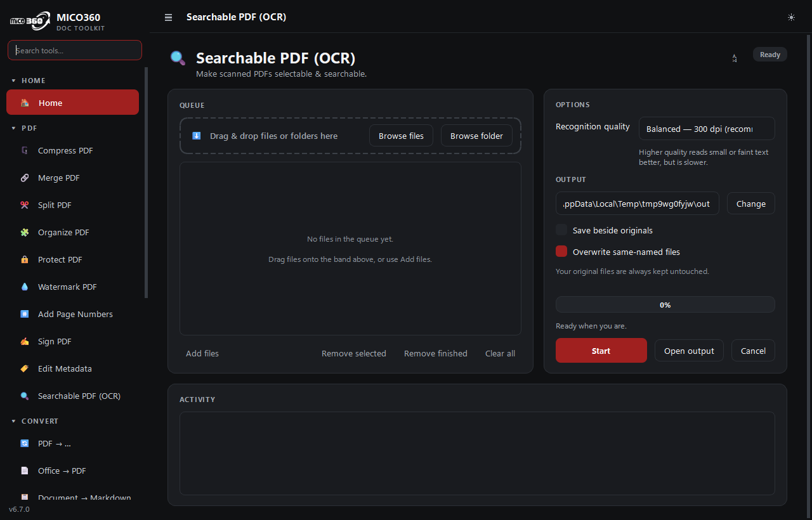Click the Browse files button
This screenshot has height=520, width=812.
point(401,136)
